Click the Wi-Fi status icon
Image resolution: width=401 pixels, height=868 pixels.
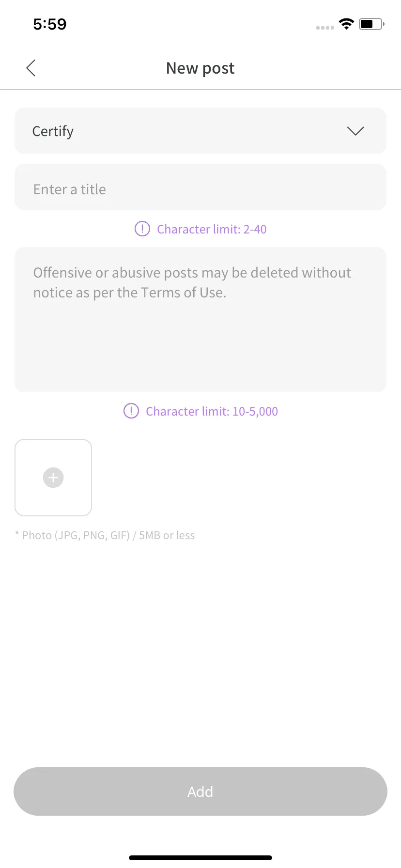click(346, 24)
